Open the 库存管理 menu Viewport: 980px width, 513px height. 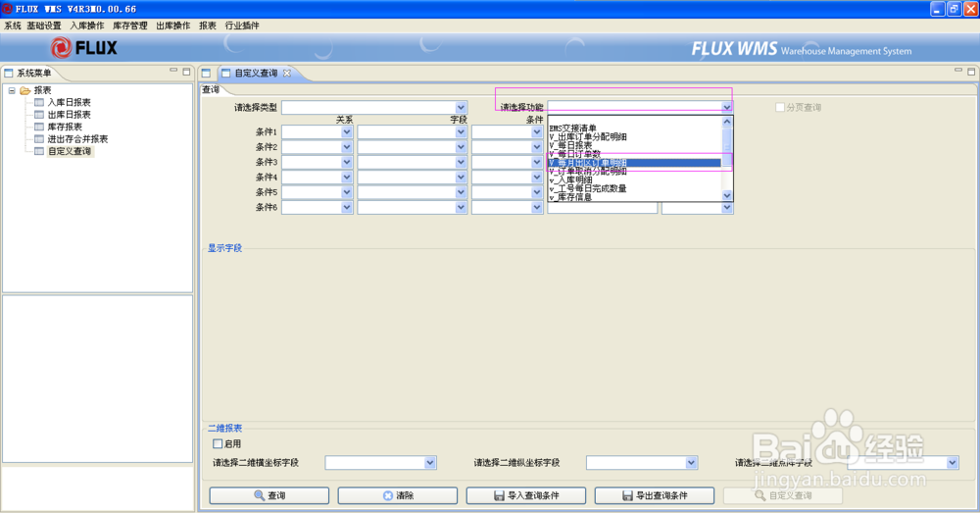point(130,26)
